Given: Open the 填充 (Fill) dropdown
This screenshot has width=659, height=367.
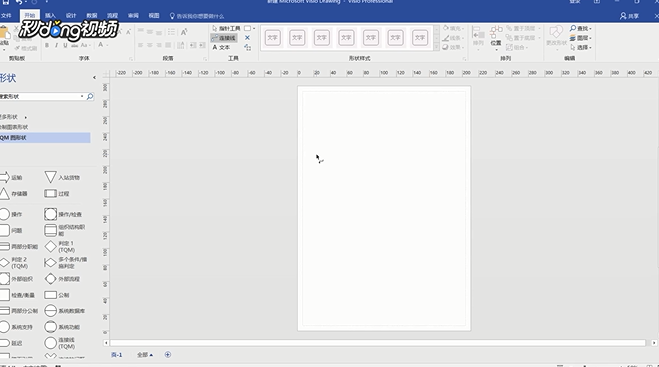Looking at the screenshot, I should point(453,29).
